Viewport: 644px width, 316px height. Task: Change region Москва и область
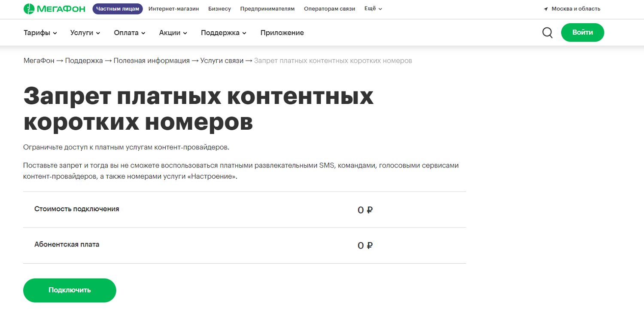(576, 9)
